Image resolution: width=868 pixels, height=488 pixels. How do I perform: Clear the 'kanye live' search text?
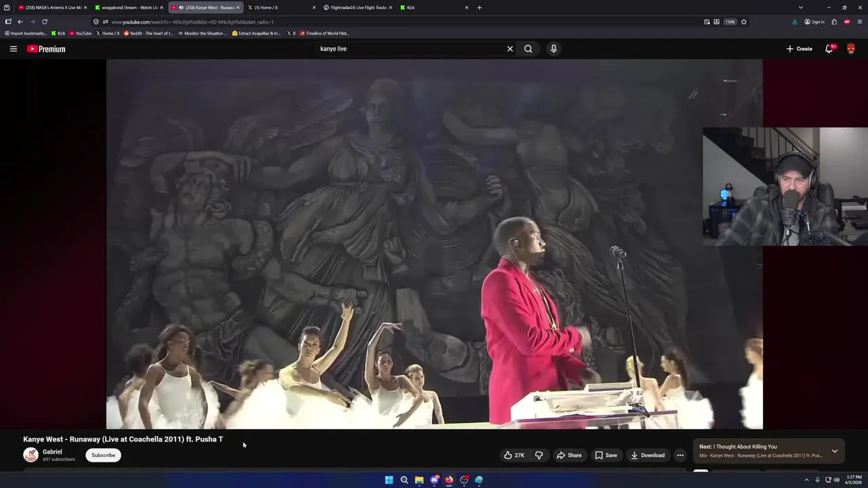pyautogui.click(x=510, y=49)
